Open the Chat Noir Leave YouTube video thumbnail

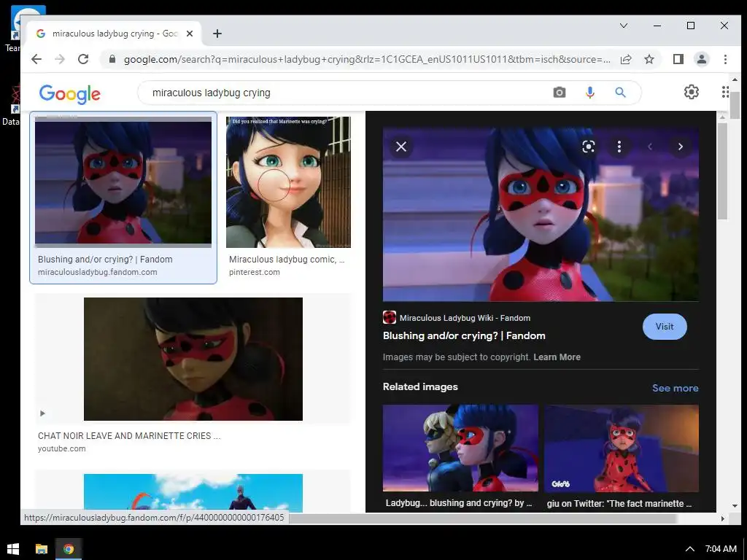click(193, 359)
